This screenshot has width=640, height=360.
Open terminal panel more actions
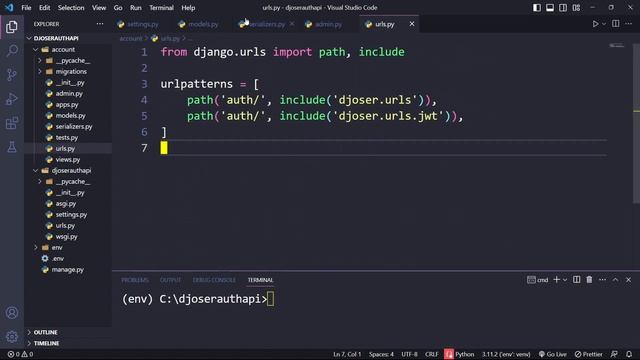[x=602, y=280]
